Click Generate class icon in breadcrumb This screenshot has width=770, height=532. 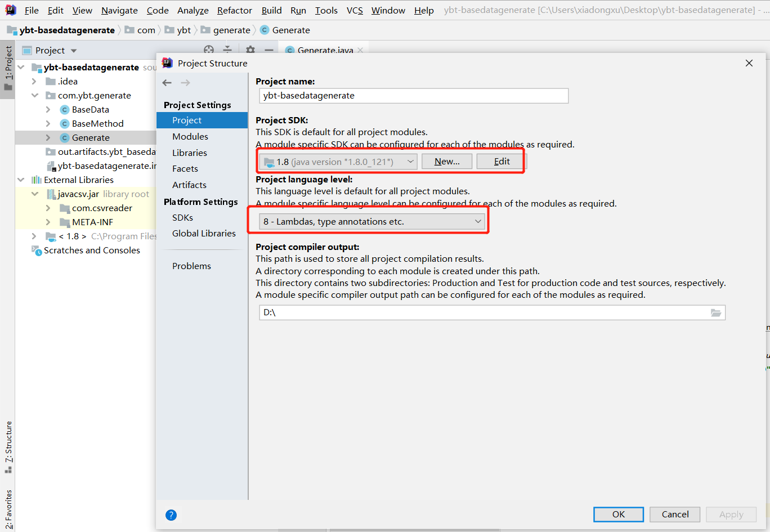[265, 30]
